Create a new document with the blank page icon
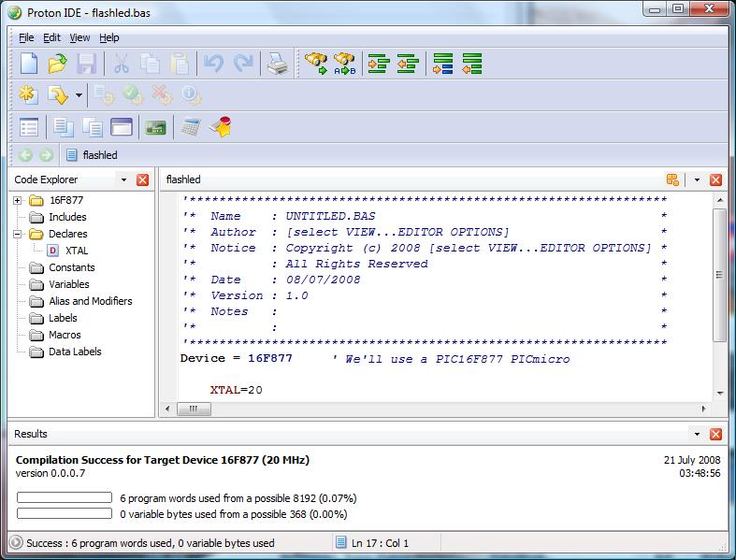 29,64
